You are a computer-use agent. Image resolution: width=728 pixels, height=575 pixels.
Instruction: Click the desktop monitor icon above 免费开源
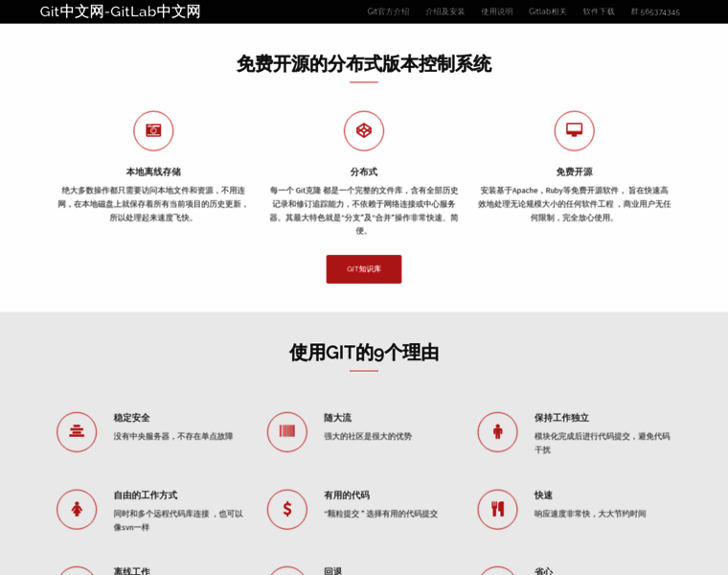click(574, 130)
